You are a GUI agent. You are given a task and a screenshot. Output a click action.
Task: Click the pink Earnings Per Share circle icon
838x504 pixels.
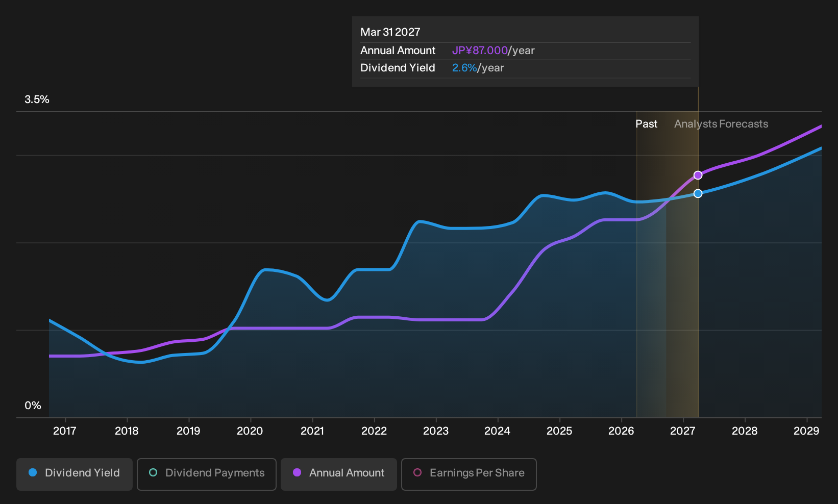point(417,472)
